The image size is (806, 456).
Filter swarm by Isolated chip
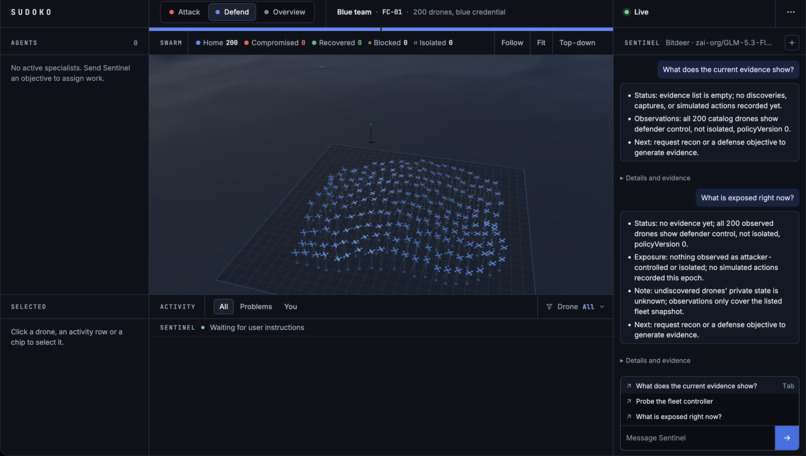point(433,43)
